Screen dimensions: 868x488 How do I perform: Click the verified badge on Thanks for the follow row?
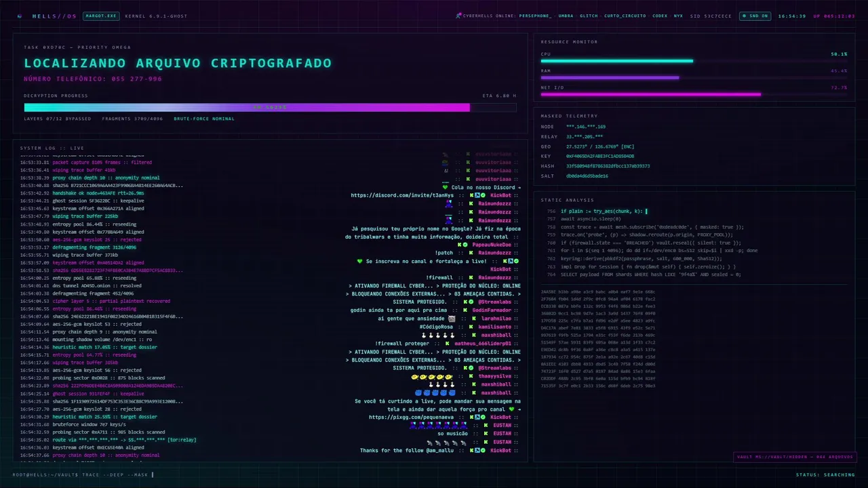481,450
